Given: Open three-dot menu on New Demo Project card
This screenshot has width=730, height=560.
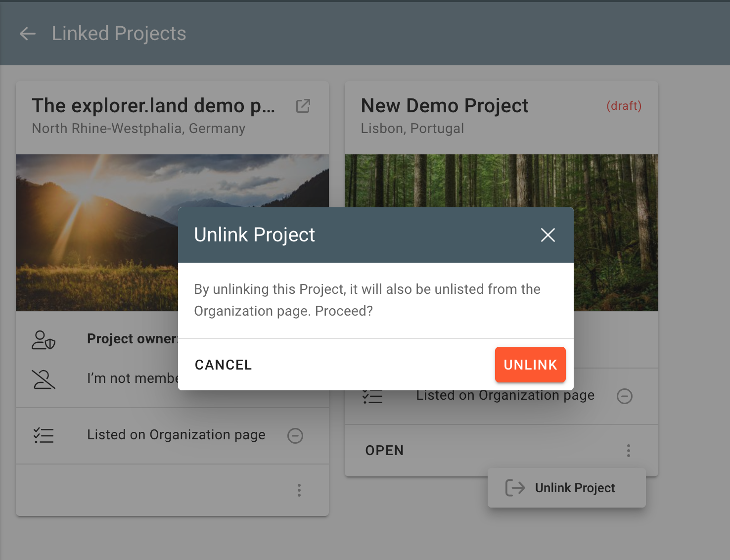Looking at the screenshot, I should (628, 451).
